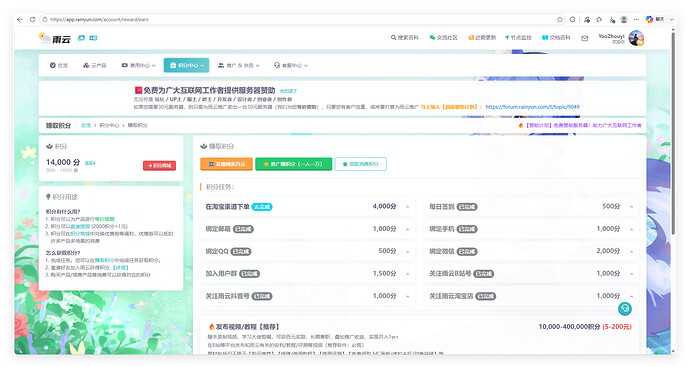Open the browser profile avatar icon
Image resolution: width=690 pixels, height=367 pixels.
pyautogui.click(x=624, y=19)
